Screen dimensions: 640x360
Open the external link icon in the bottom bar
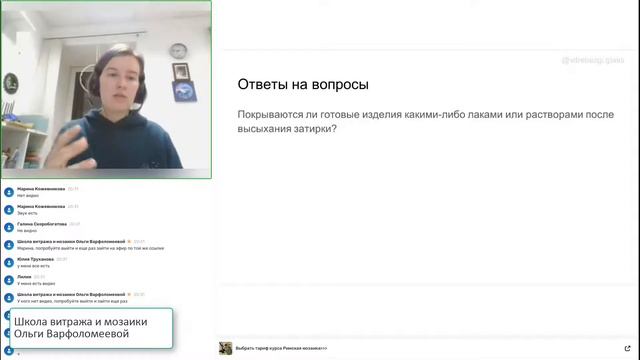tap(627, 348)
